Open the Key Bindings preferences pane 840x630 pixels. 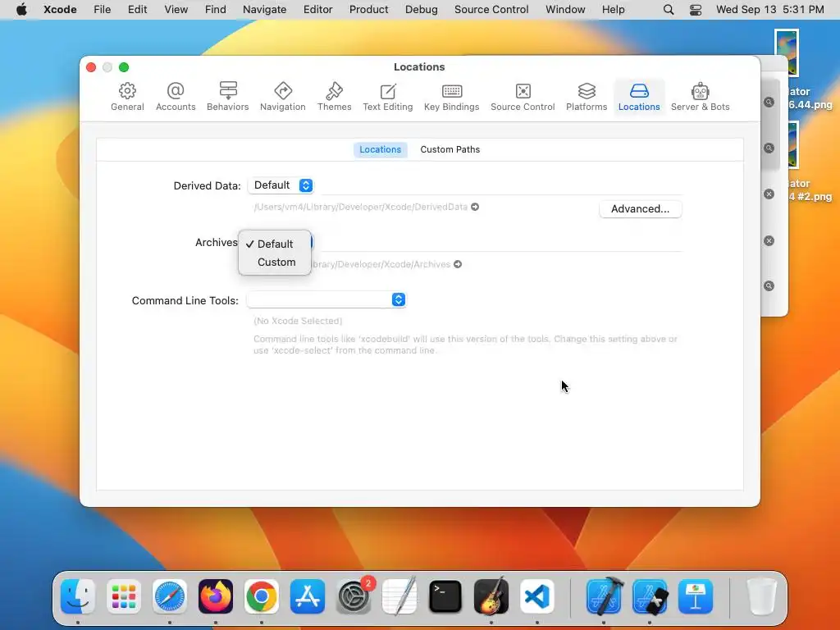tap(452, 97)
